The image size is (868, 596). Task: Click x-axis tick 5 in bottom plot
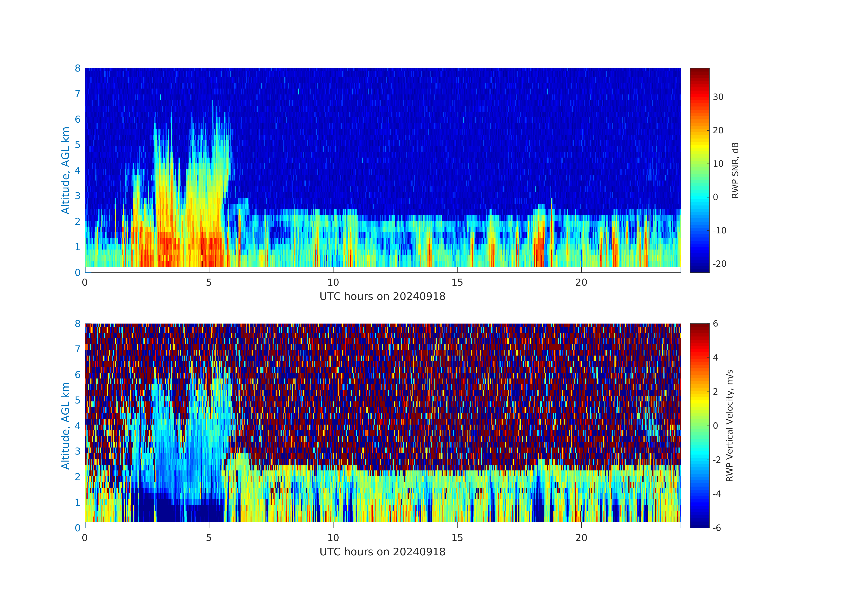coord(209,538)
